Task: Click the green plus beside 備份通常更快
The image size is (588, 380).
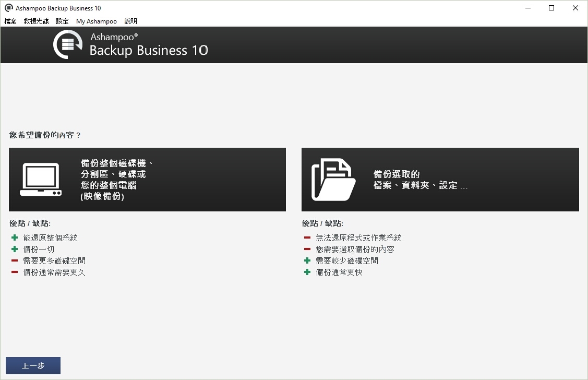Action: click(x=307, y=272)
